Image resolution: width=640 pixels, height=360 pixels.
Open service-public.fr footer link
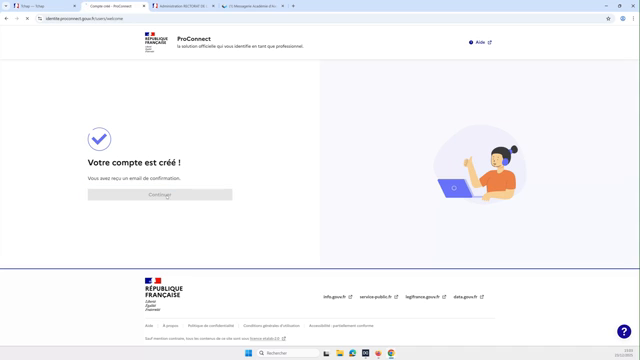378,297
